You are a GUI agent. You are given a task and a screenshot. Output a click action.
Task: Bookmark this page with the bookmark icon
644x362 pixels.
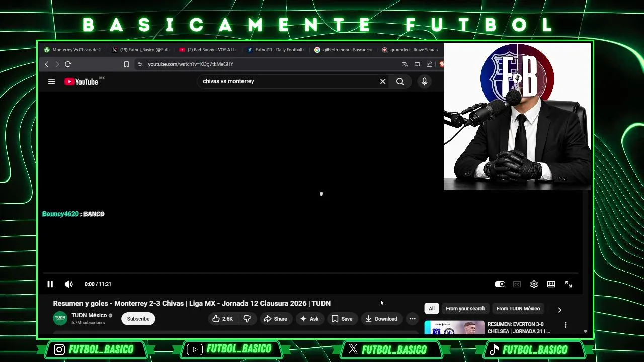[x=126, y=64]
